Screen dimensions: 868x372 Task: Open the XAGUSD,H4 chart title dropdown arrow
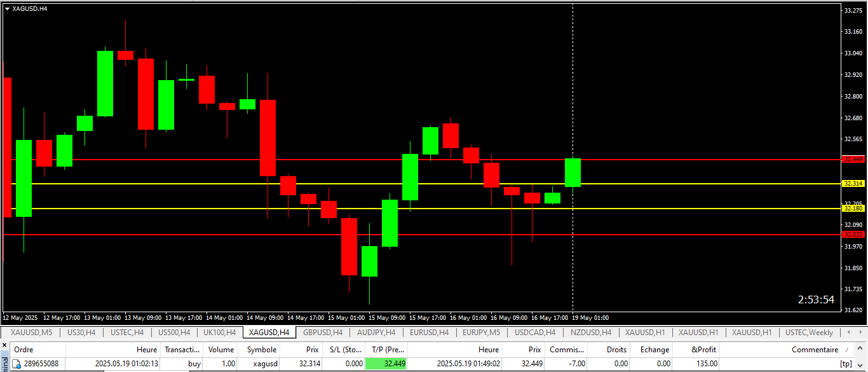click(7, 8)
